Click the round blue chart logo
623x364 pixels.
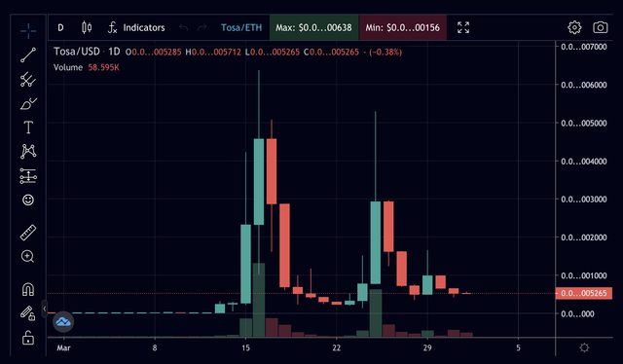[x=63, y=322]
